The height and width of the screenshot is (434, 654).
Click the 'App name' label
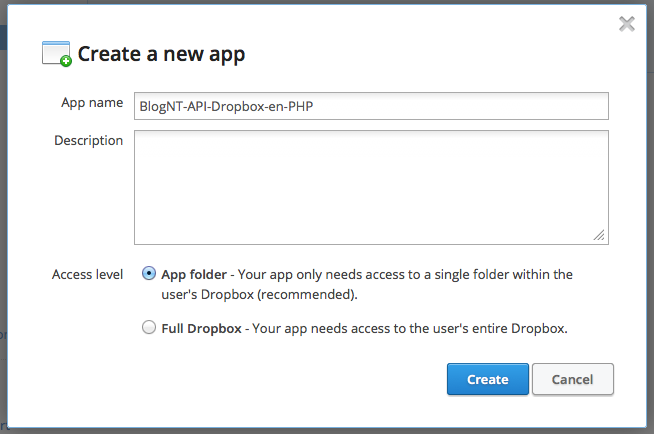92,103
